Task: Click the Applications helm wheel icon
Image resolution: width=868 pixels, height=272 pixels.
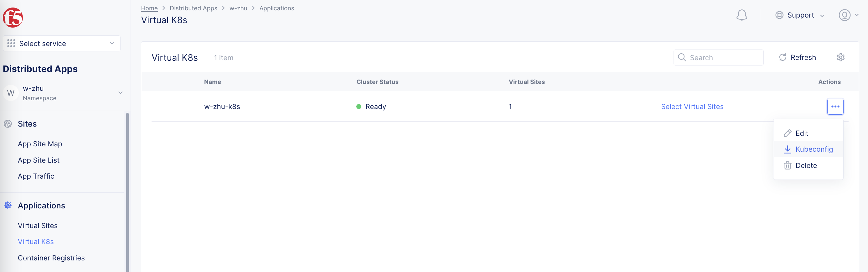Action: click(x=8, y=205)
